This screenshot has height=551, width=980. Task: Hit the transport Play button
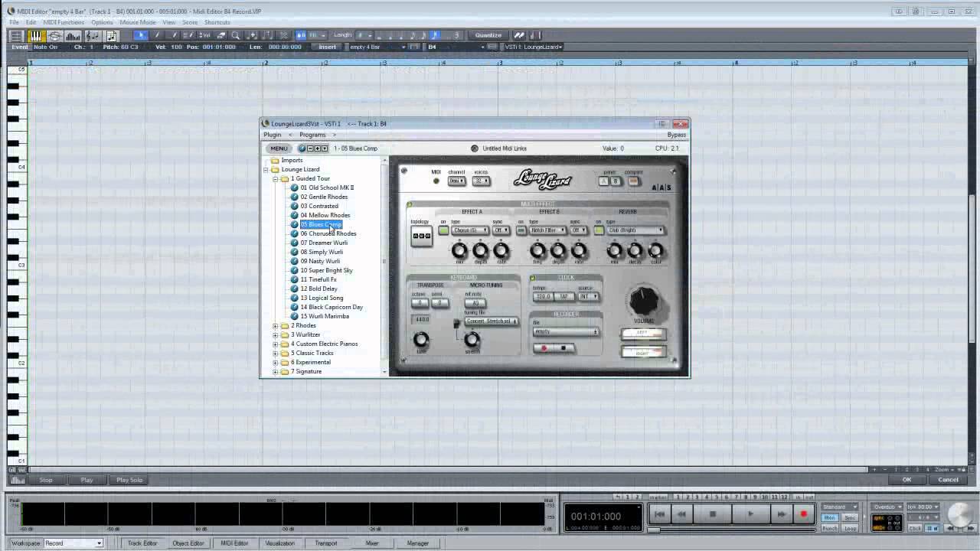(750, 514)
